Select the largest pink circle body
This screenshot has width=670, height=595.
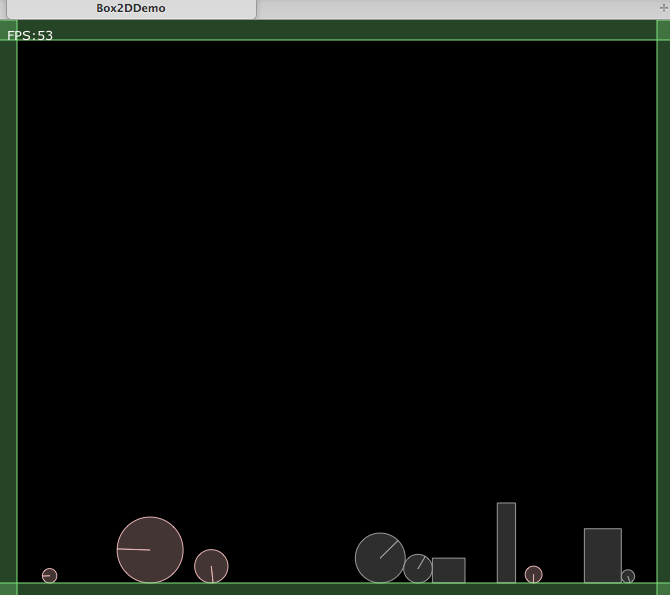pyautogui.click(x=150, y=550)
